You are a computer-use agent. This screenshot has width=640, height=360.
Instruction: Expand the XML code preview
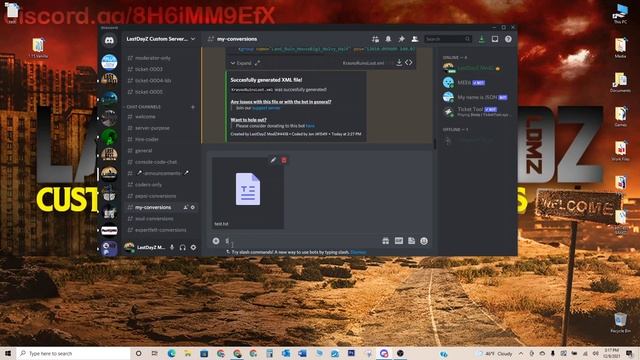(x=241, y=63)
